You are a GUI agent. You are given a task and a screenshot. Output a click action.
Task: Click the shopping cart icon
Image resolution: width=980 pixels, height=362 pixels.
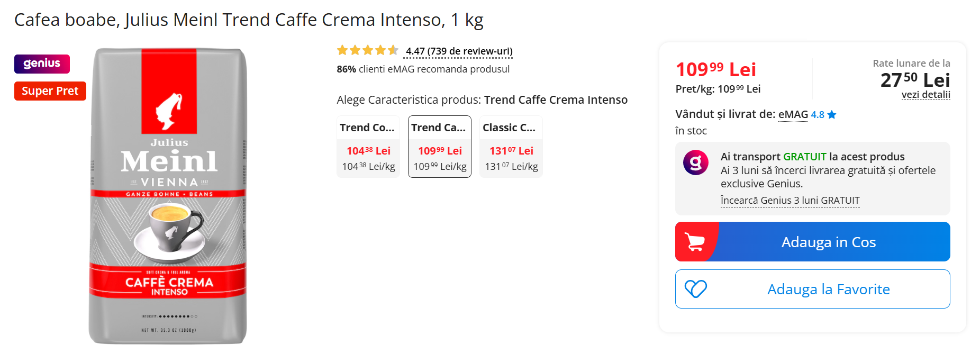(x=695, y=242)
